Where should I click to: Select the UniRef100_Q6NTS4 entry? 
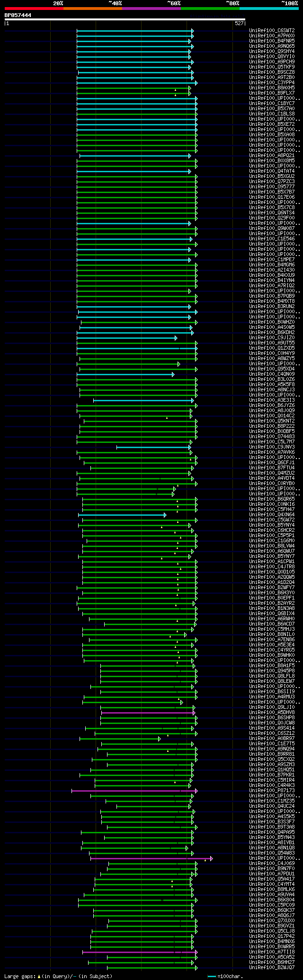point(272,213)
